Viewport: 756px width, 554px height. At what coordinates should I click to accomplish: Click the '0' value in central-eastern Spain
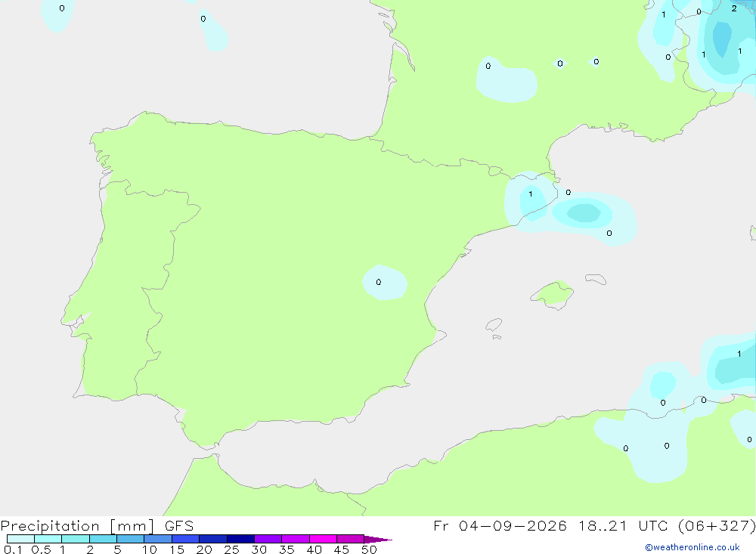pyautogui.click(x=379, y=282)
